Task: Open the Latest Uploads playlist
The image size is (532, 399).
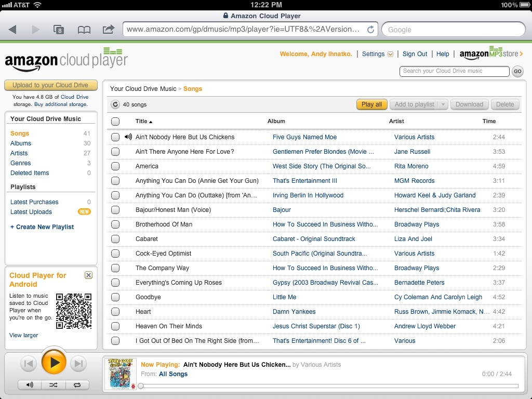Action: pyautogui.click(x=31, y=212)
